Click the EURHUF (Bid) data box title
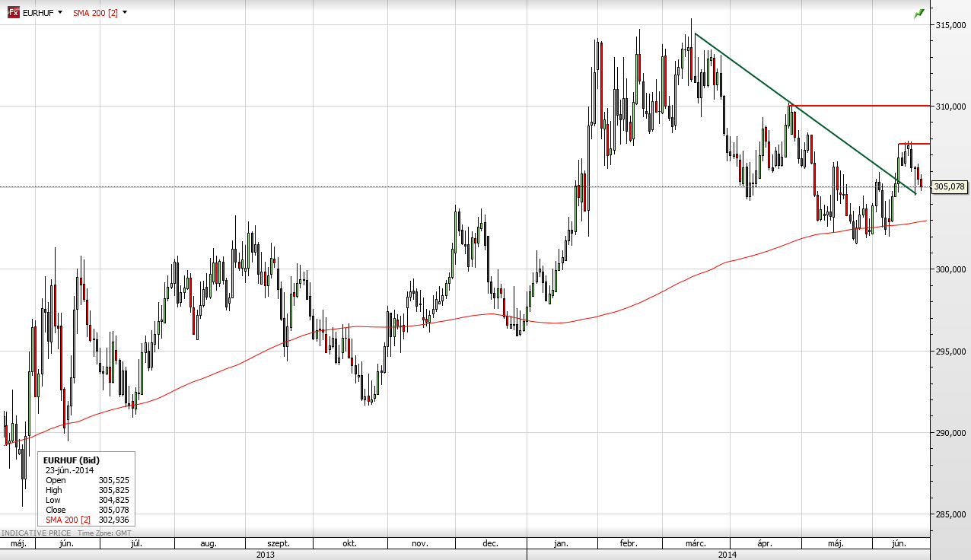971x560 pixels. click(72, 460)
